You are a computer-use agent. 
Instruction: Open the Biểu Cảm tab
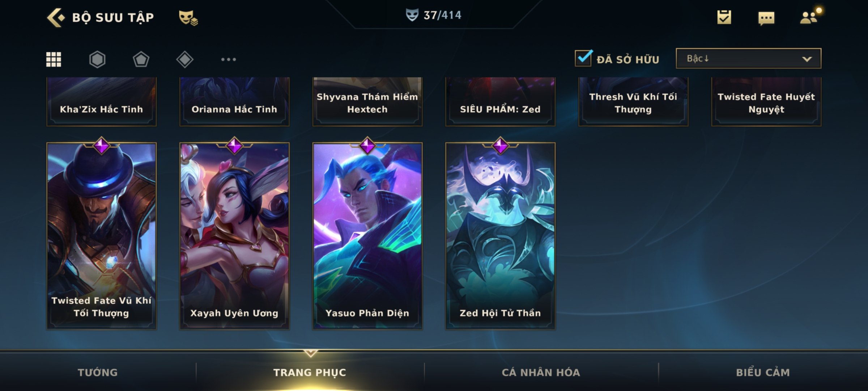tap(763, 372)
